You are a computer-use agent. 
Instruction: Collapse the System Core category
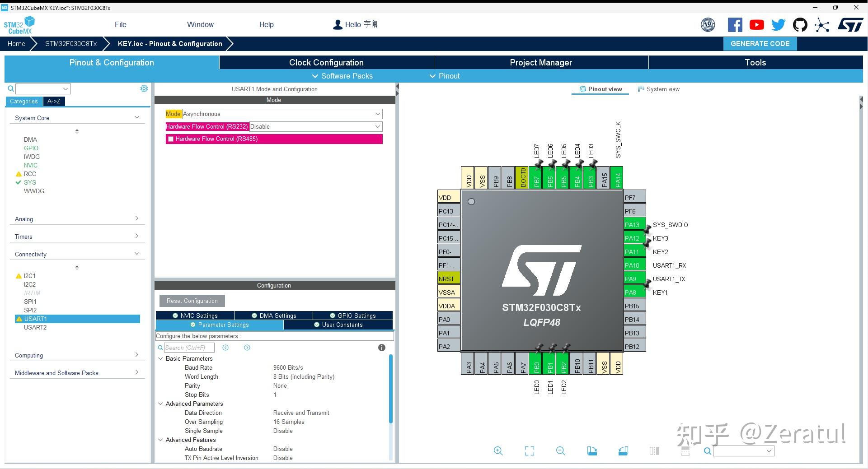[x=137, y=117]
